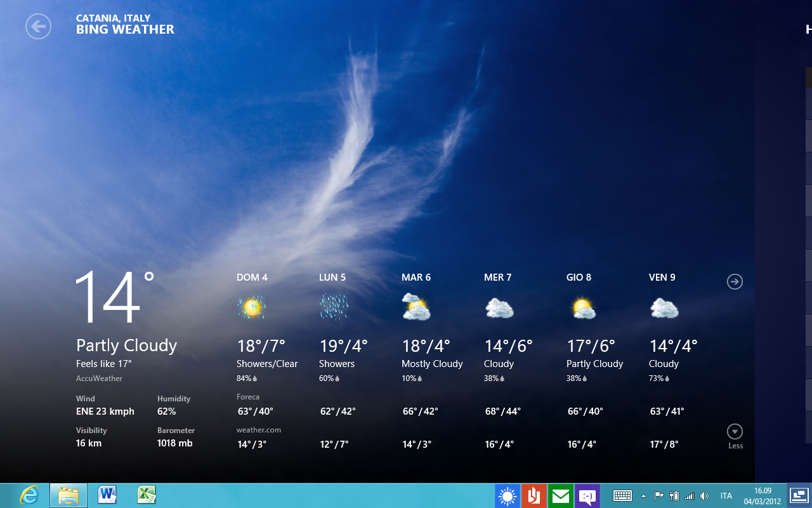Click the 18°/4° temperature for MAR 6
The image size is (812, 508).
point(426,346)
